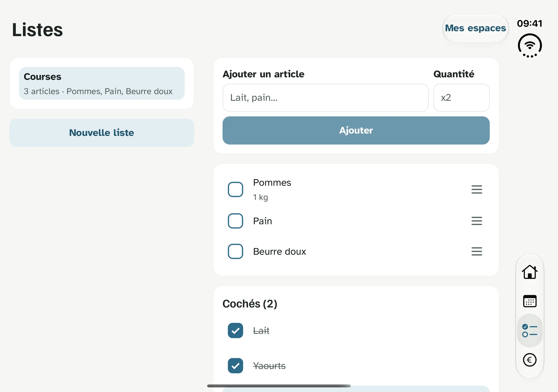
Task: Click the Listes page title
Action: (37, 30)
